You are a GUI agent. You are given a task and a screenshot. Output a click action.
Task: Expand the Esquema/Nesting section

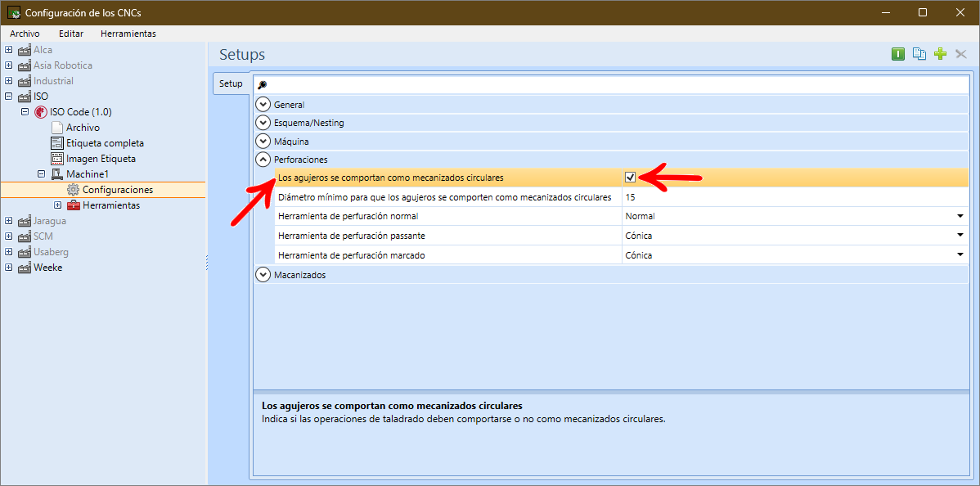(263, 123)
